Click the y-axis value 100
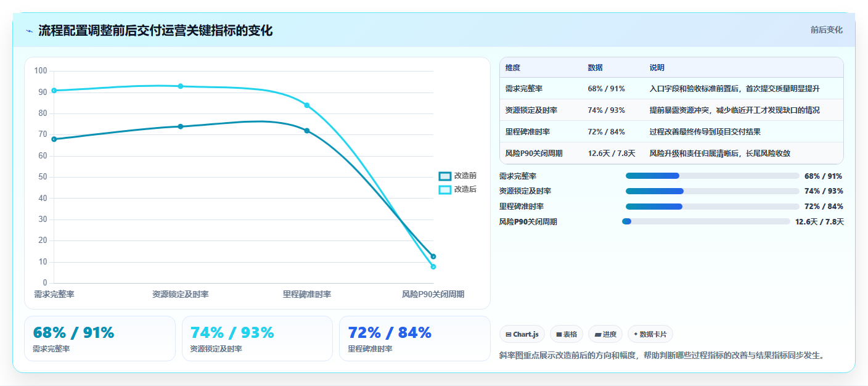The image size is (868, 386). 41,71
